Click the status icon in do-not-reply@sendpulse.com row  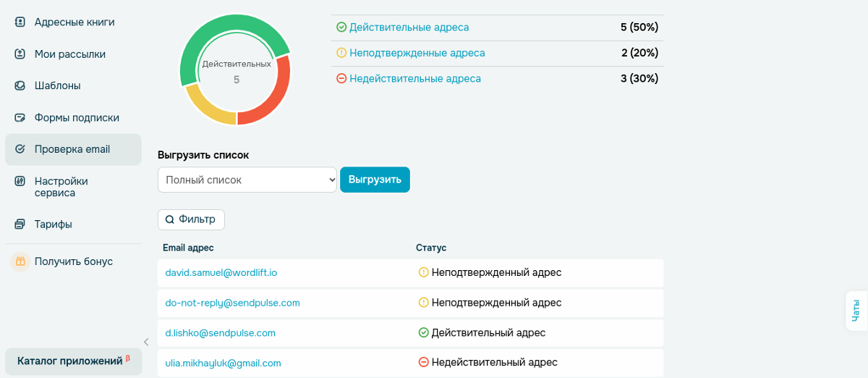[424, 303]
